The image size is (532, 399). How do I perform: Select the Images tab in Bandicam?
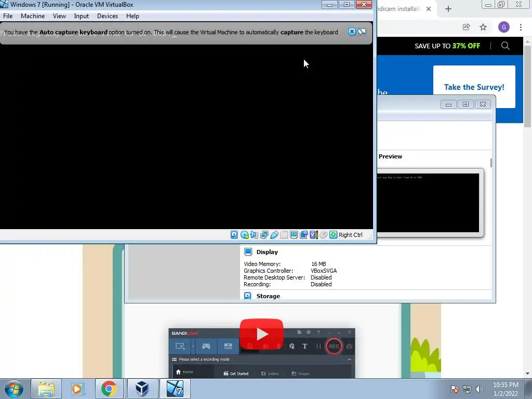(300, 374)
